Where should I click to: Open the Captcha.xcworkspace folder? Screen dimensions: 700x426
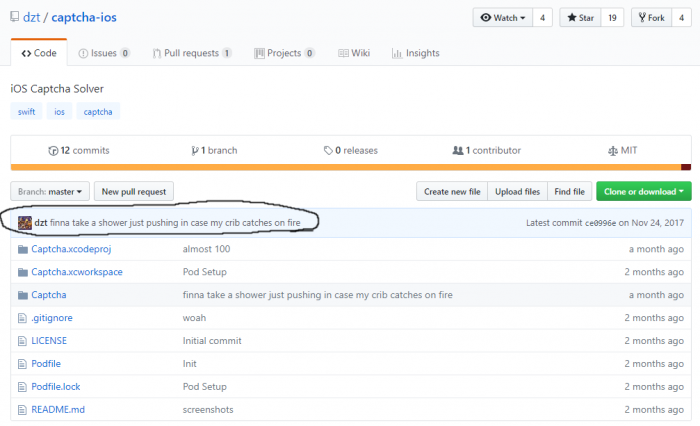(77, 272)
